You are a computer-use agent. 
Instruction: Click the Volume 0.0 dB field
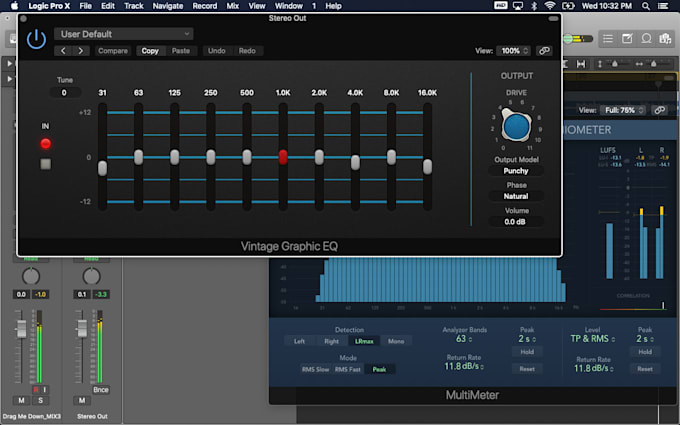516,222
